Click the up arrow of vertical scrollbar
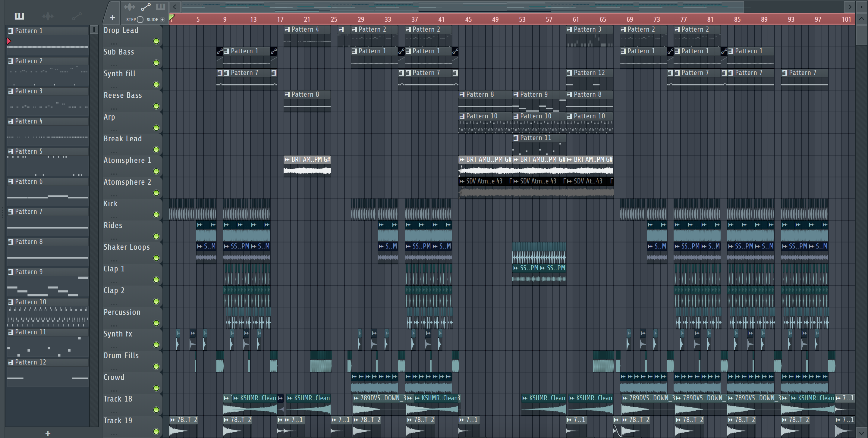The width and height of the screenshot is (868, 438). click(x=862, y=19)
